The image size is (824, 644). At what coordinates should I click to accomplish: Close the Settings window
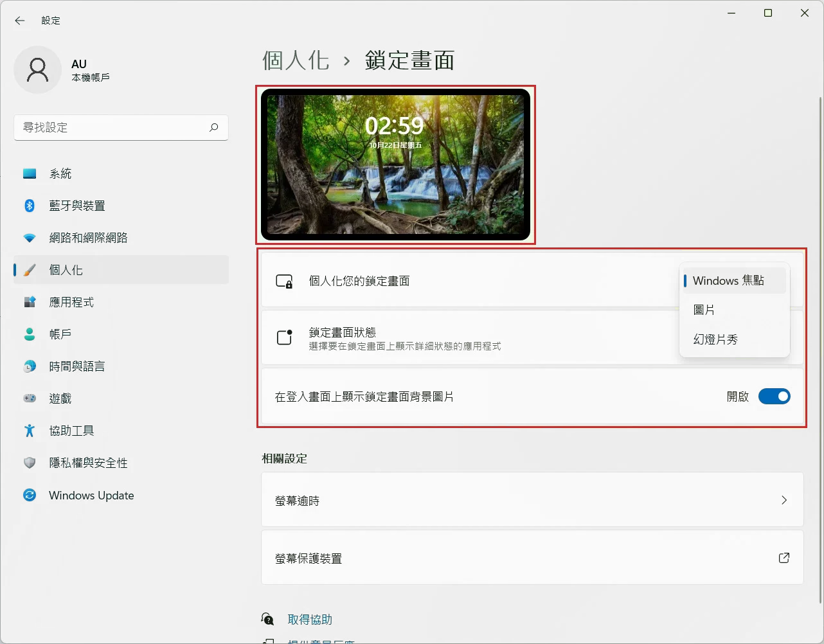(805, 13)
